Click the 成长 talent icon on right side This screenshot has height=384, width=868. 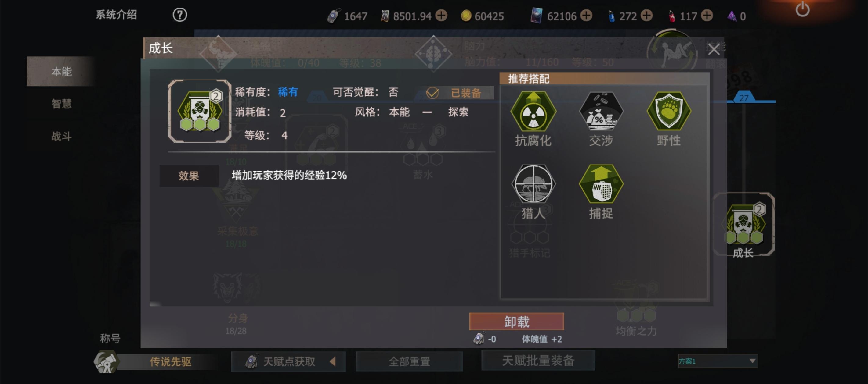click(x=744, y=224)
